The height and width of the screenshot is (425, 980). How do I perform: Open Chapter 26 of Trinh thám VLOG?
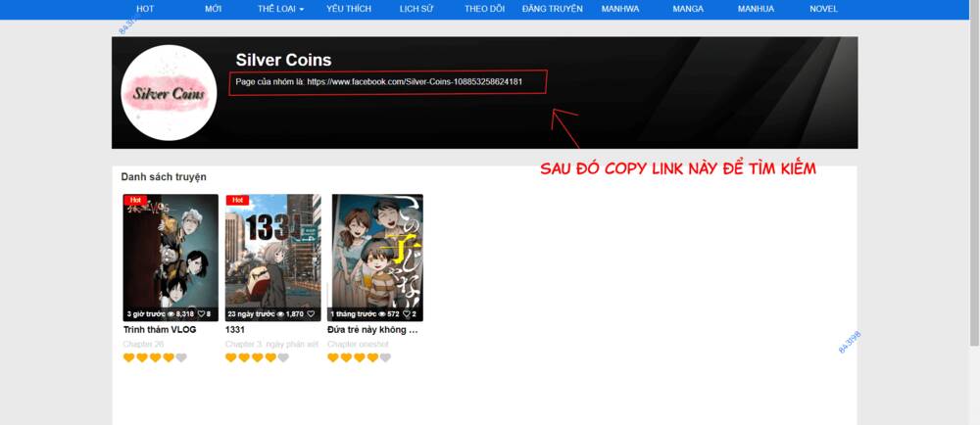click(x=144, y=344)
